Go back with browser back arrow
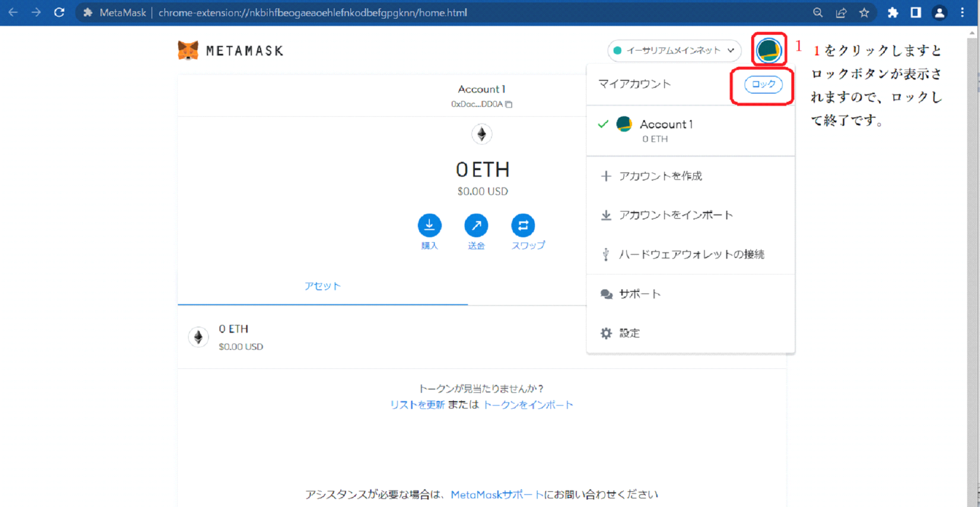The image size is (980, 507). [x=13, y=12]
